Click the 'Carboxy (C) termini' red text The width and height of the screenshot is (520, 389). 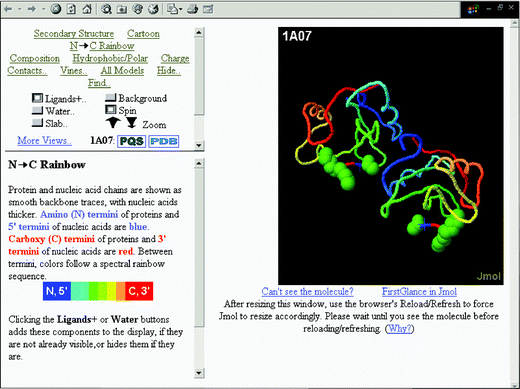click(x=52, y=239)
